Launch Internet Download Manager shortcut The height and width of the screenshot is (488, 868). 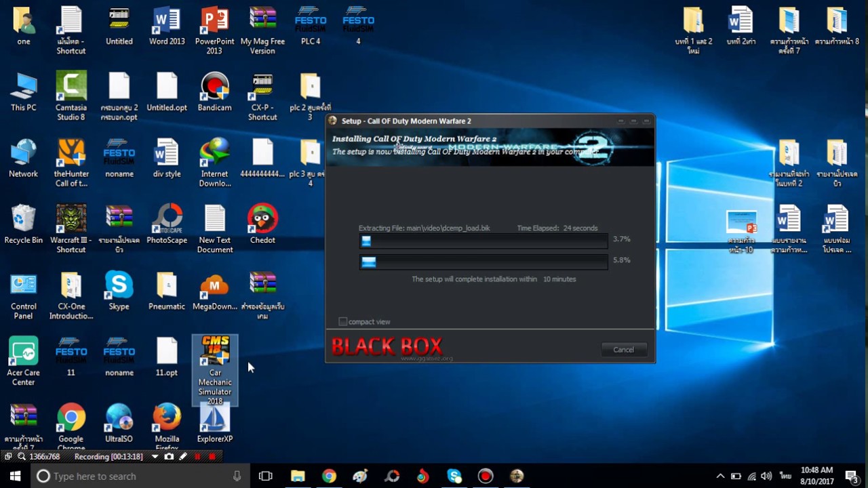(x=214, y=163)
